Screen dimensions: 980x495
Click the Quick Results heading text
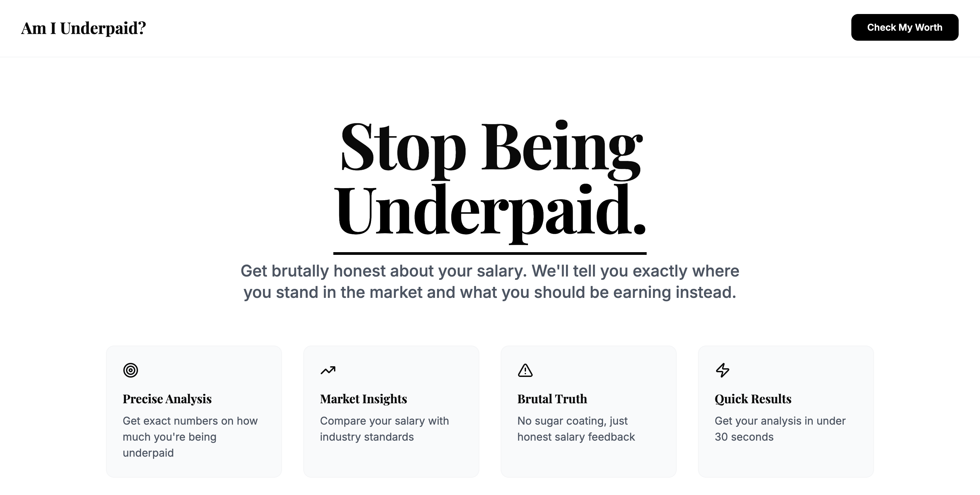753,399
